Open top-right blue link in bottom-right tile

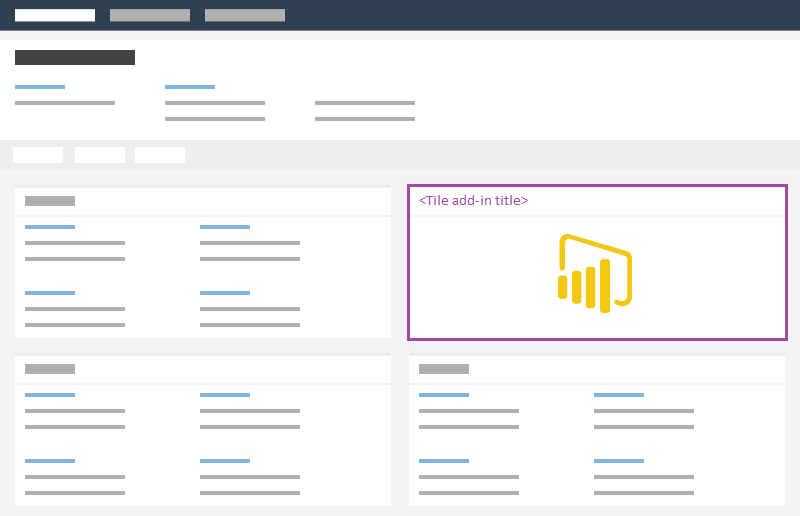click(x=619, y=395)
